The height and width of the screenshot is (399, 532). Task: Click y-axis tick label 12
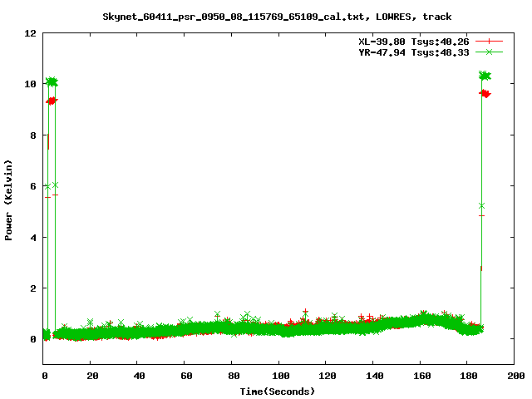[30, 33]
